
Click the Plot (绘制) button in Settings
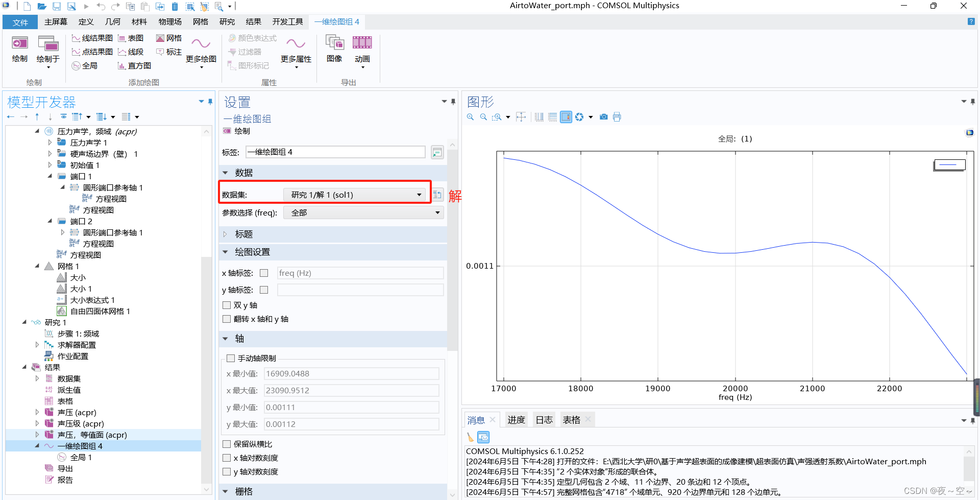(x=237, y=131)
